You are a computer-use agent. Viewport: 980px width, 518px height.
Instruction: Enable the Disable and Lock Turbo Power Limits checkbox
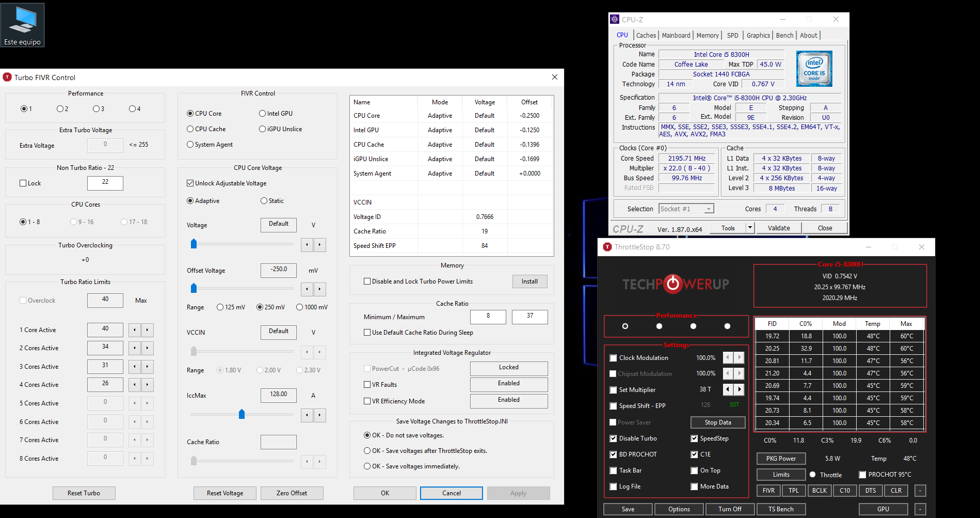coord(367,281)
